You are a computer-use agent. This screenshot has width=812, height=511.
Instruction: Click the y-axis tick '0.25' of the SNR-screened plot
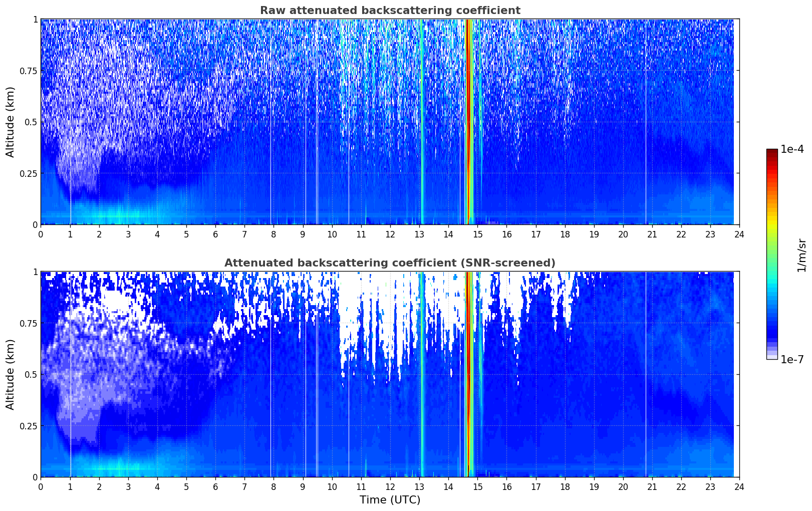click(29, 426)
